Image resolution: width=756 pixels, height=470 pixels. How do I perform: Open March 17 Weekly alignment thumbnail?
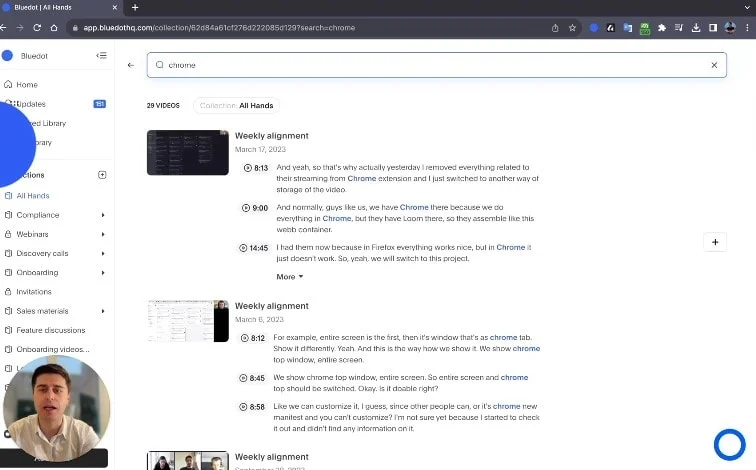pyautogui.click(x=188, y=152)
